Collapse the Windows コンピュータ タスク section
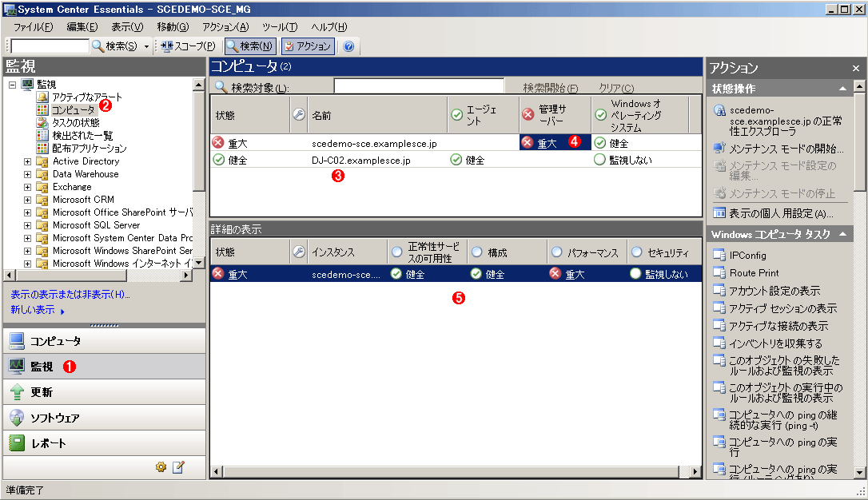 click(x=842, y=235)
